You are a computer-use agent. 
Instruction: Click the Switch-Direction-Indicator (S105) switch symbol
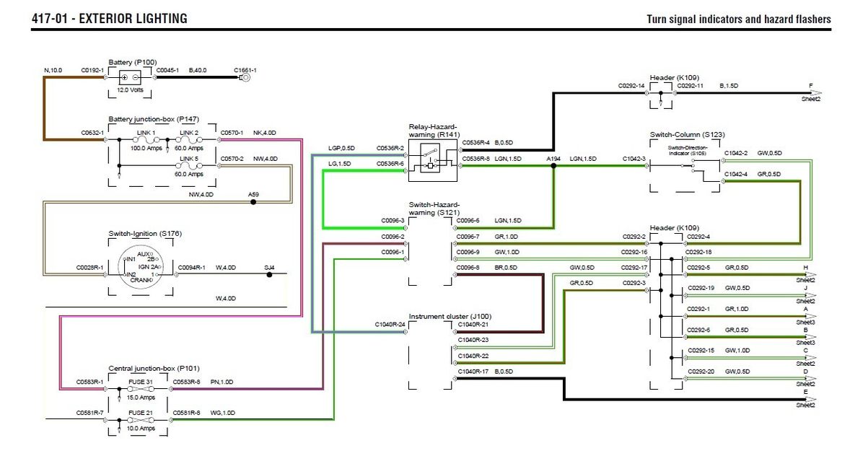tap(687, 166)
